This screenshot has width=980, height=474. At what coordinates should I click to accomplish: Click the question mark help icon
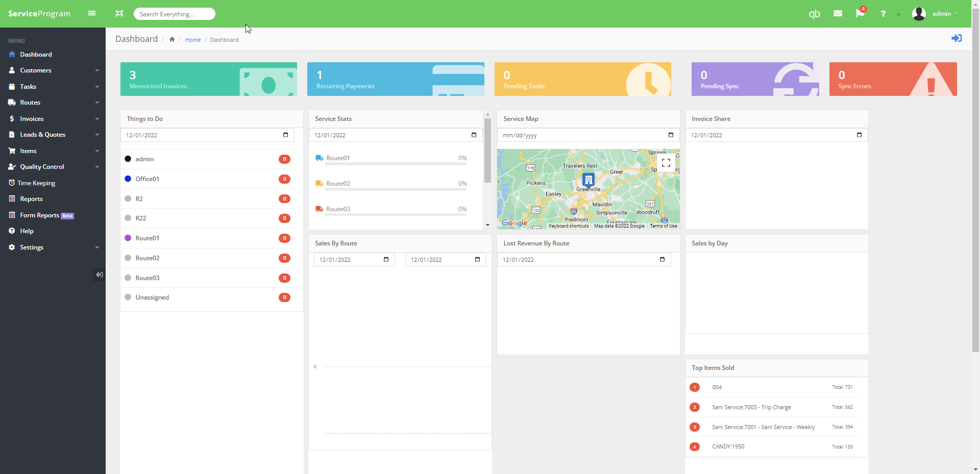[883, 14]
